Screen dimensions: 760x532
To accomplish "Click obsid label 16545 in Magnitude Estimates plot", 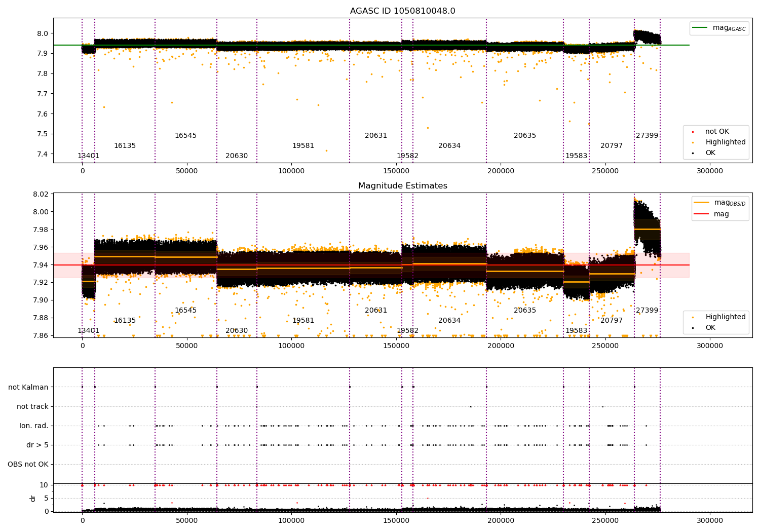I will 185,311.
